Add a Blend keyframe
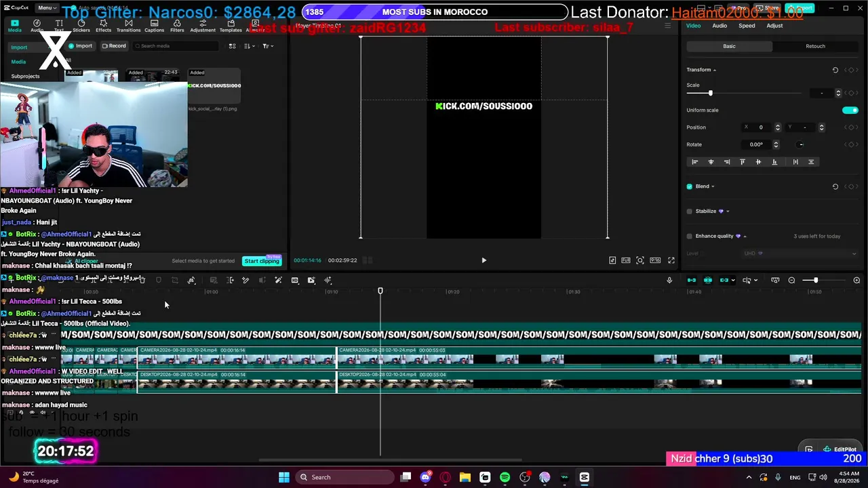868x488 pixels. click(x=851, y=186)
